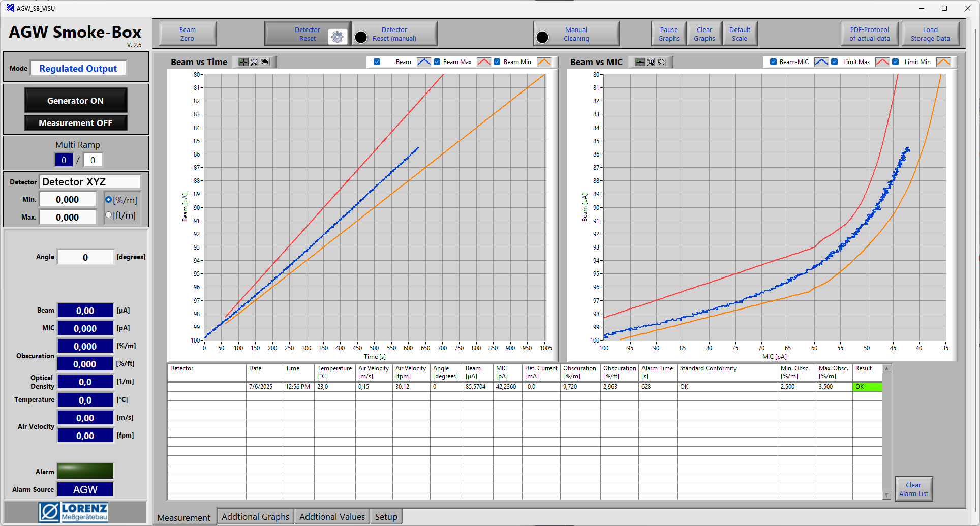
Task: Uncheck the Beam Max plot visibility checkbox
Action: (x=437, y=62)
